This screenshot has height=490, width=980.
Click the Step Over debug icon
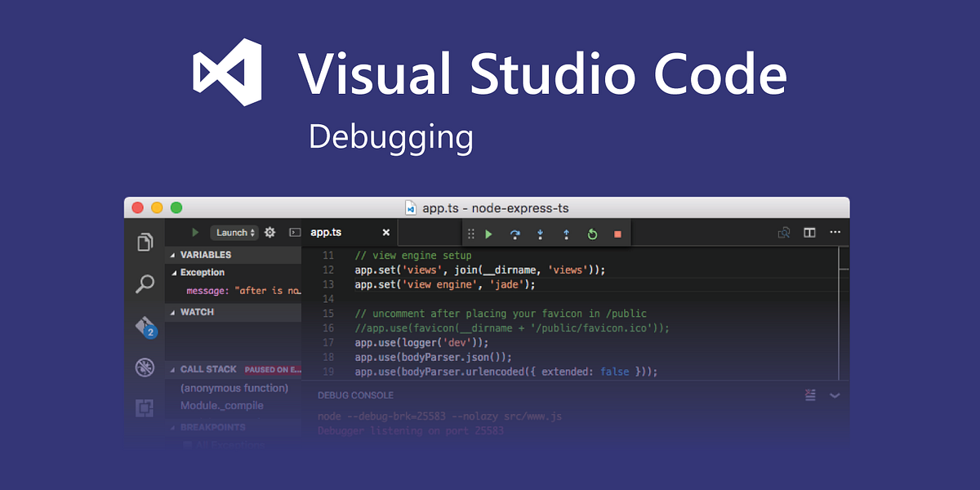514,234
